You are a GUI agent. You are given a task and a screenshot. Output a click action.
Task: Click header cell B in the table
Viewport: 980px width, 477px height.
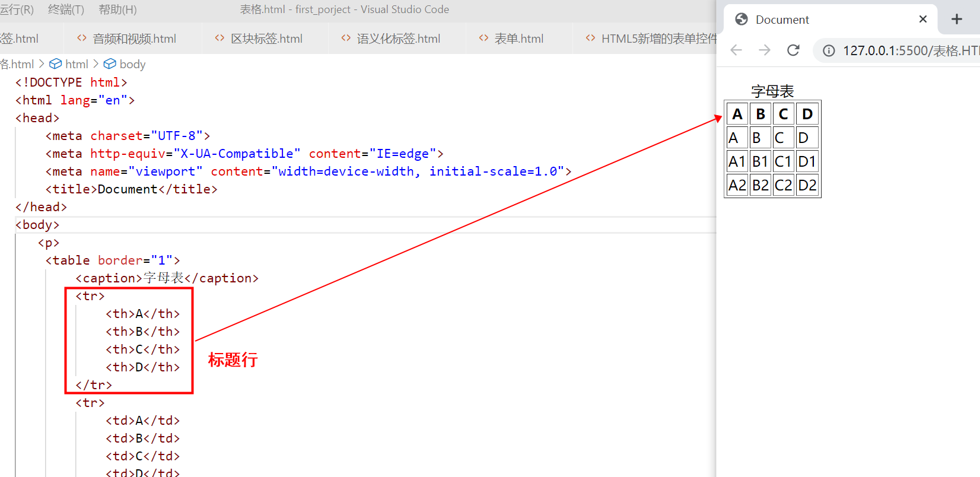click(x=761, y=114)
